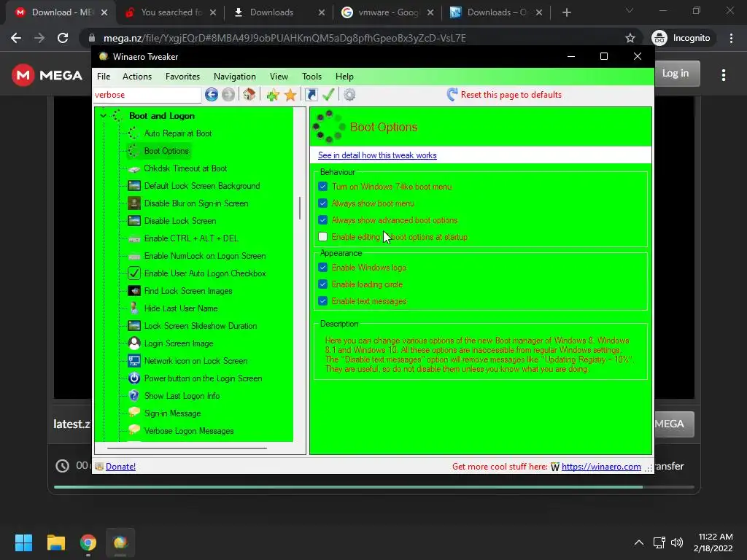Image resolution: width=747 pixels, height=560 pixels.
Task: Show hidden system tray icons chevron
Action: pyautogui.click(x=639, y=542)
